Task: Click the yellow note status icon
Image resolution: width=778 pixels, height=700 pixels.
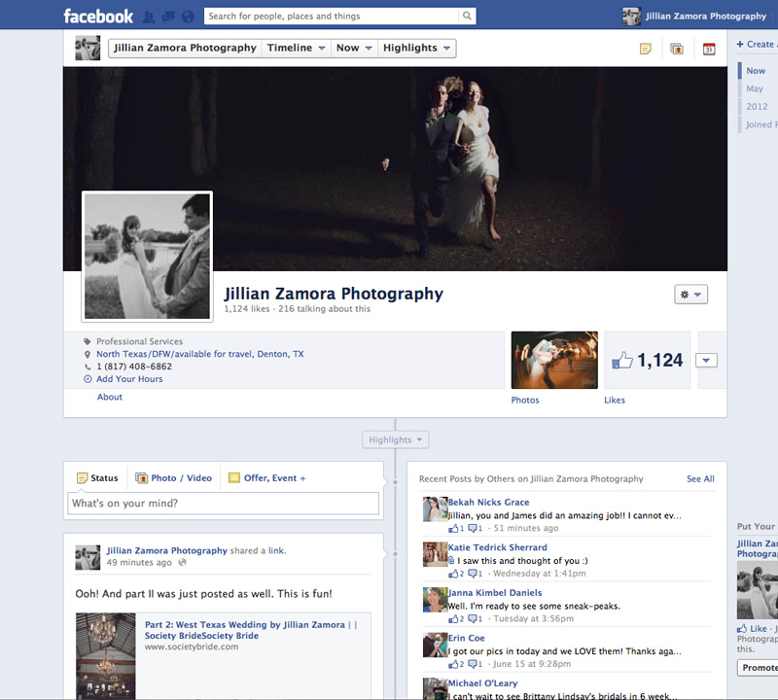Action: click(645, 49)
